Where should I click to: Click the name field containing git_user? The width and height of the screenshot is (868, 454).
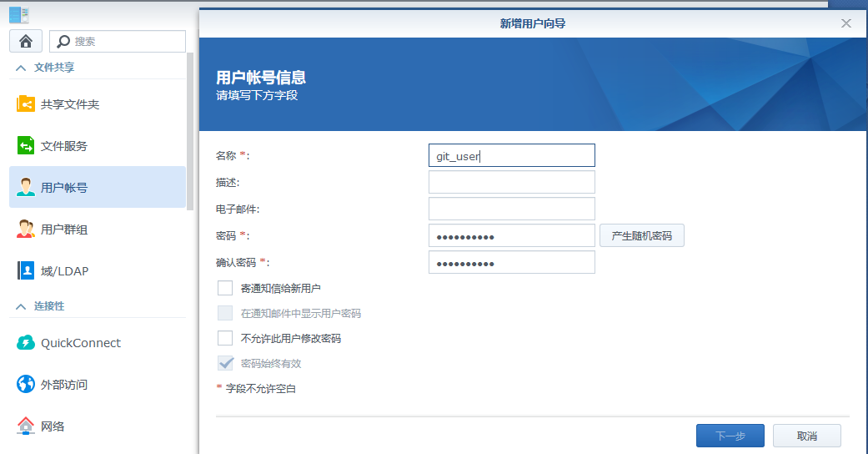click(x=511, y=155)
